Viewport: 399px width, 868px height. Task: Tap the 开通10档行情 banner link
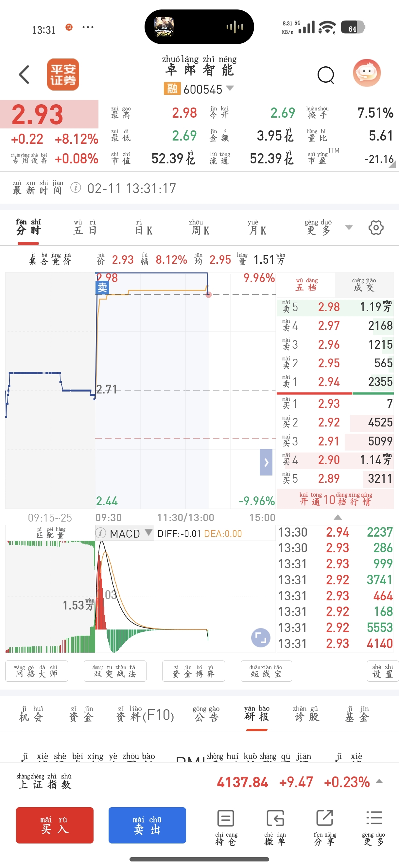coord(336,499)
